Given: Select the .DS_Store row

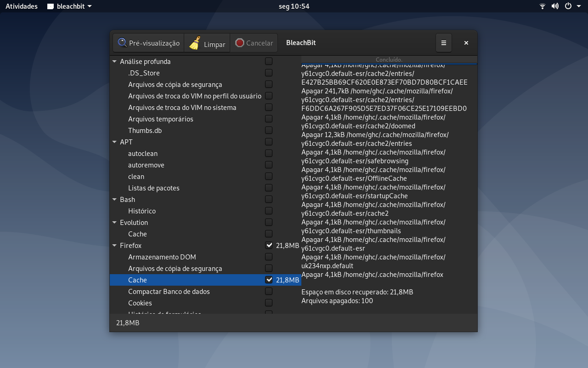Looking at the screenshot, I should [x=205, y=73].
